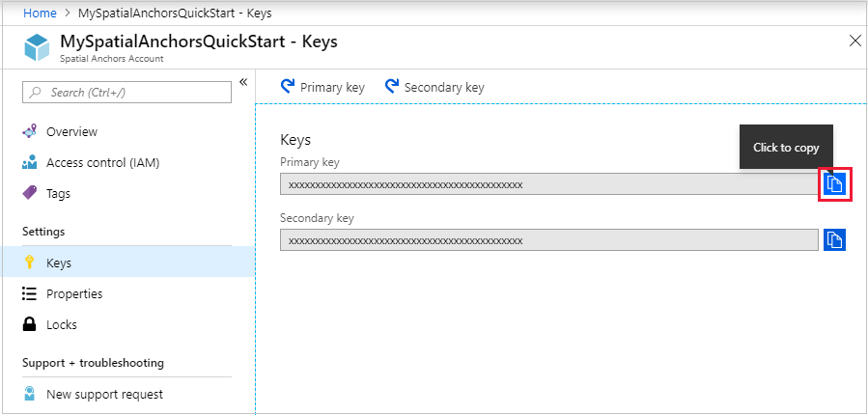
Task: Go to Home in the breadcrumb
Action: [40, 14]
